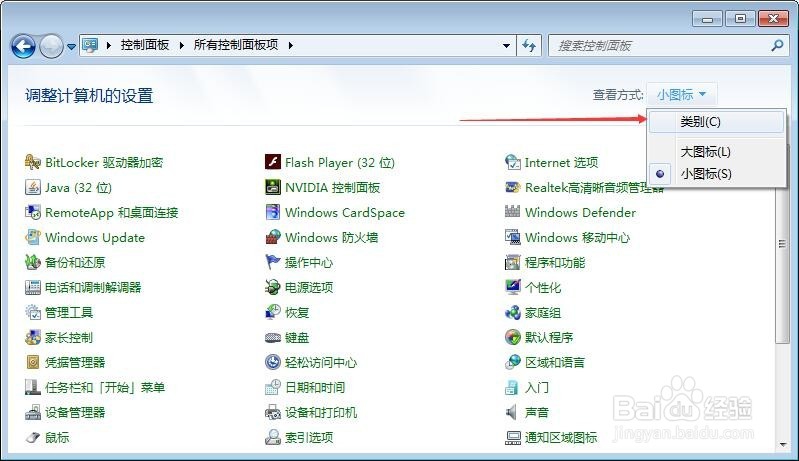Click the 电话和调制解调器 icon
The width and height of the screenshot is (799, 461).
click(33, 287)
